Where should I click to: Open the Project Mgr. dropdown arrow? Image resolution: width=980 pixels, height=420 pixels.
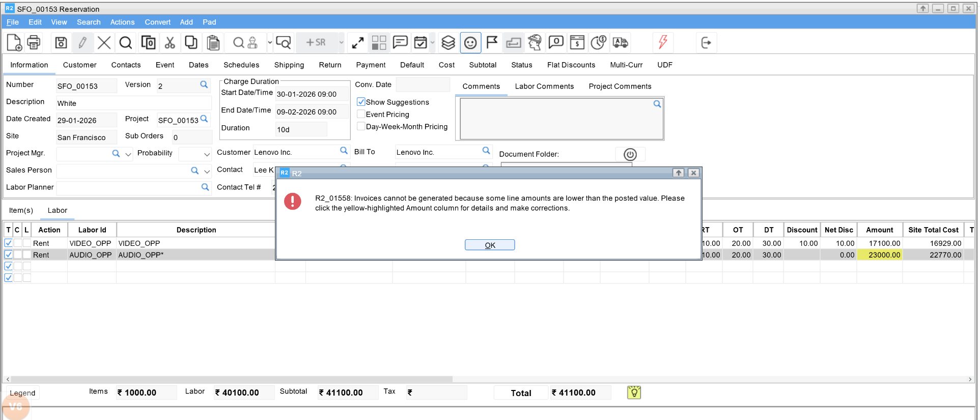[x=128, y=154]
